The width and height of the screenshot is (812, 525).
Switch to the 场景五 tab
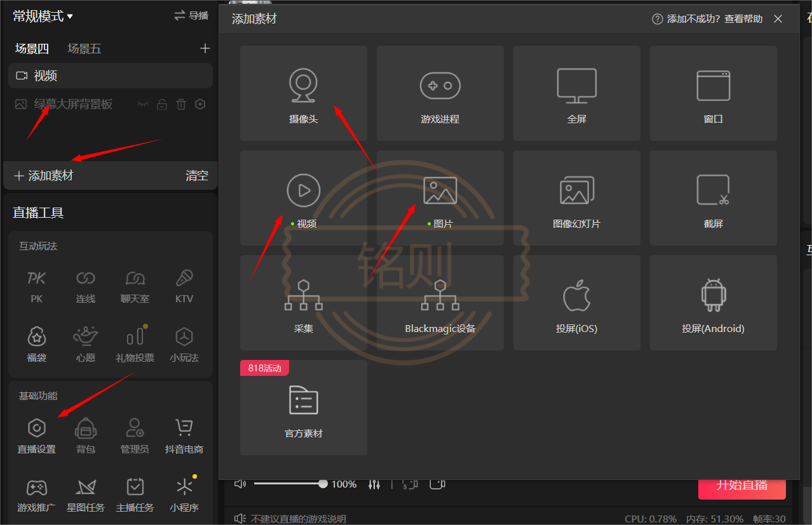[85, 49]
